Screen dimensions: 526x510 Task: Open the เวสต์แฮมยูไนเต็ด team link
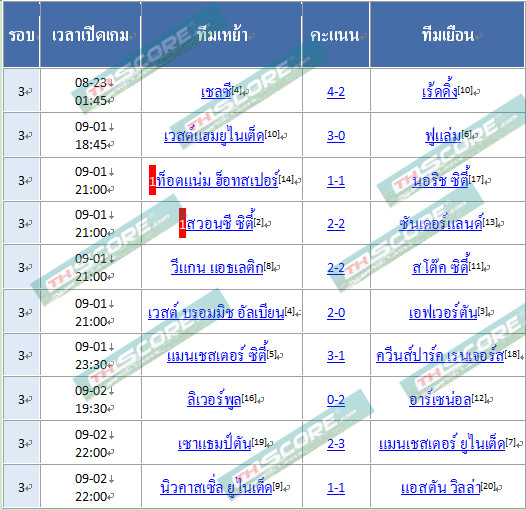tap(214, 135)
